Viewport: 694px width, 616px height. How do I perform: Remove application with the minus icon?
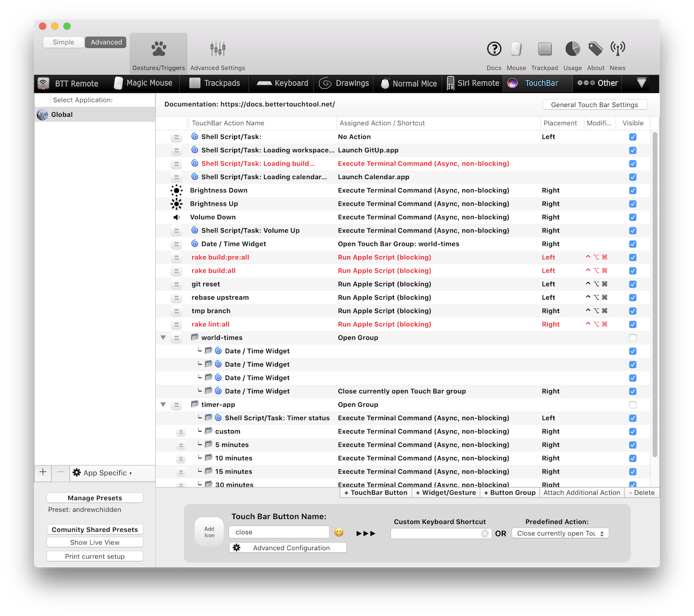coord(61,472)
